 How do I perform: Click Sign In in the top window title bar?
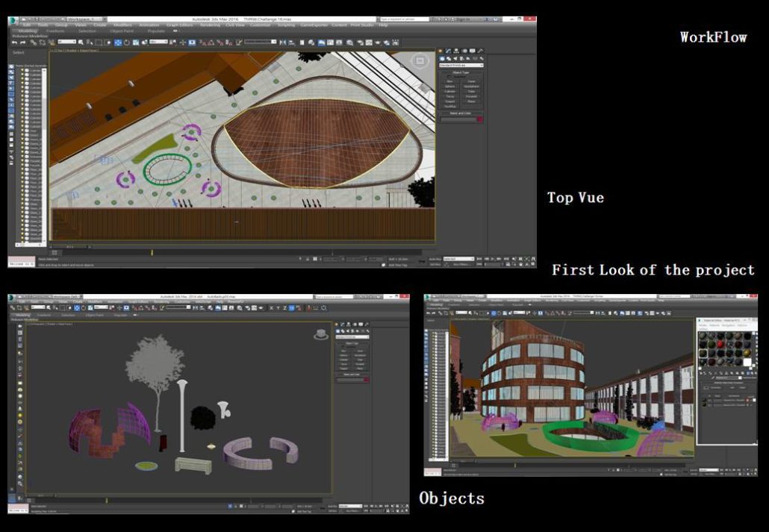click(464, 19)
